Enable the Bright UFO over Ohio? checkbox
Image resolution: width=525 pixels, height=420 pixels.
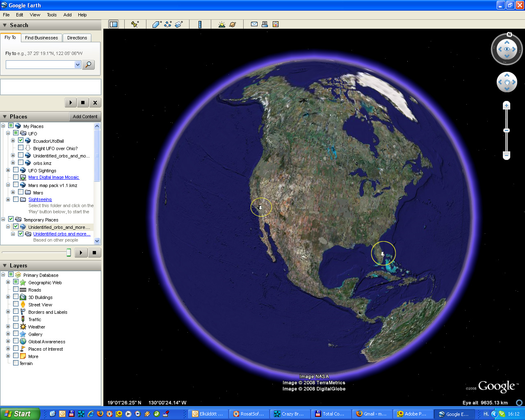point(21,148)
